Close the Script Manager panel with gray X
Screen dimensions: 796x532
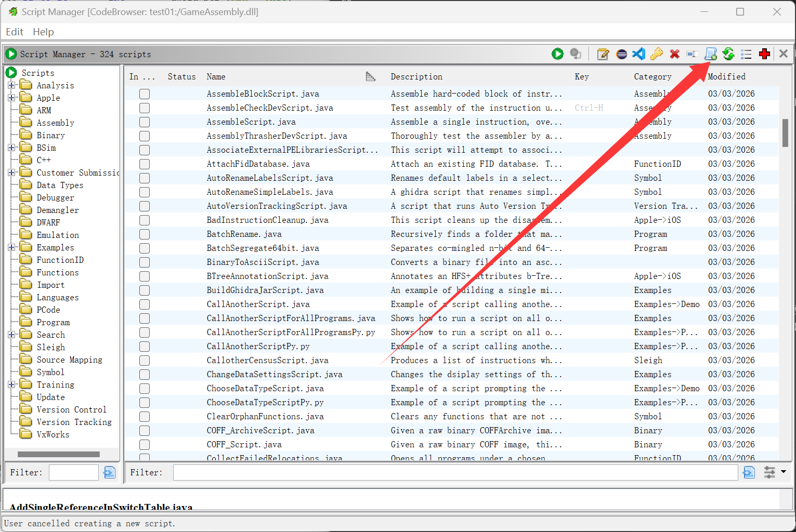coord(784,54)
